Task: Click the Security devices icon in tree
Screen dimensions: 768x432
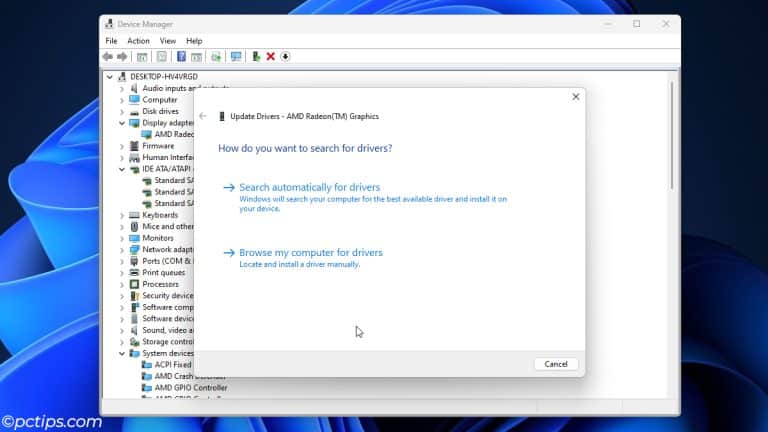Action: [x=134, y=295]
